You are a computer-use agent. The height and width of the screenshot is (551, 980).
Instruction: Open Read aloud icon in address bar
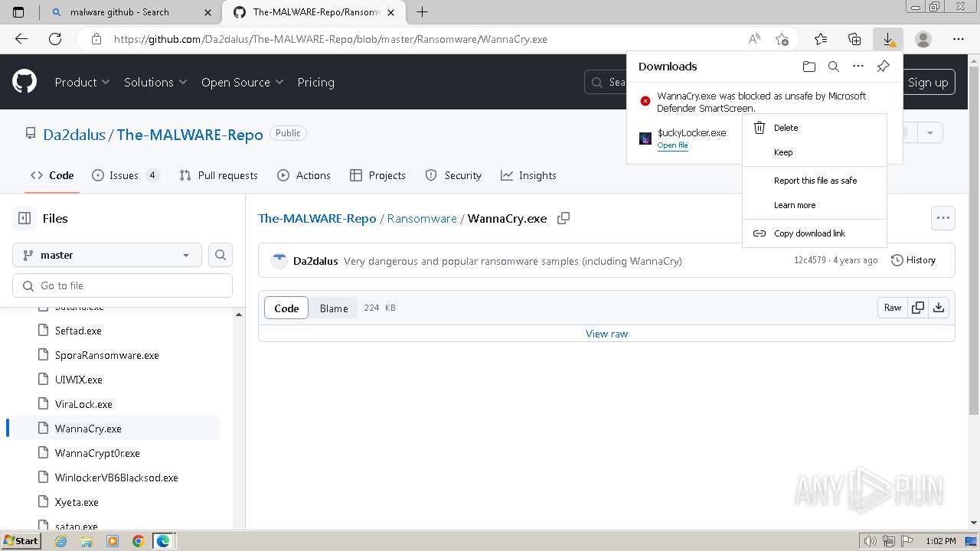754,39
